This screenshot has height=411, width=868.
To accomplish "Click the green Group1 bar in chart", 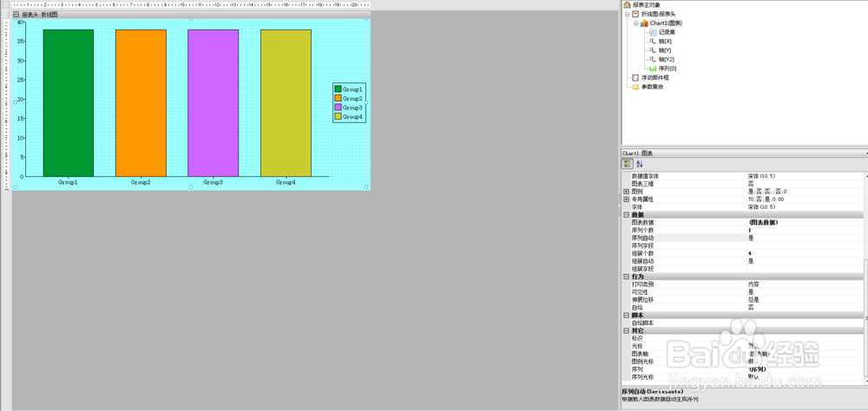I will [x=68, y=103].
